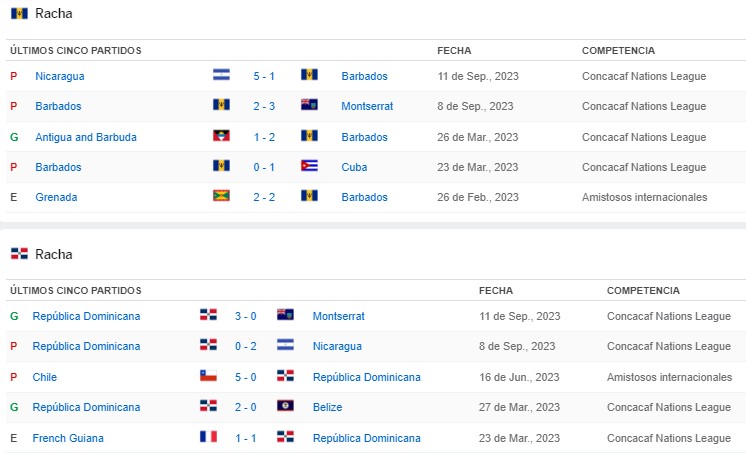Click the Cuba flag icon
The height and width of the screenshot is (453, 746).
(309, 167)
